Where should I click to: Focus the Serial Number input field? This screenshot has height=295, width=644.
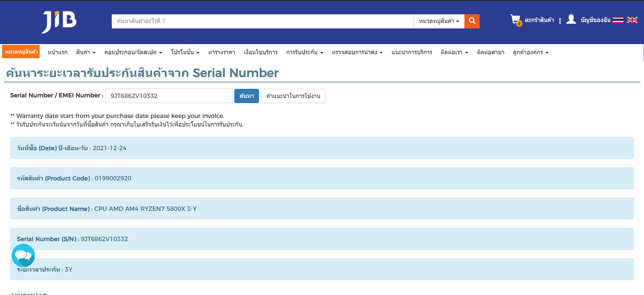(169, 96)
